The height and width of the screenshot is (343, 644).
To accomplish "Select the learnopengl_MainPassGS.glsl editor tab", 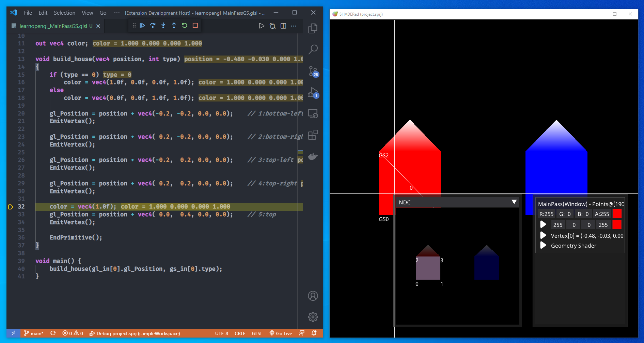I will pos(51,26).
